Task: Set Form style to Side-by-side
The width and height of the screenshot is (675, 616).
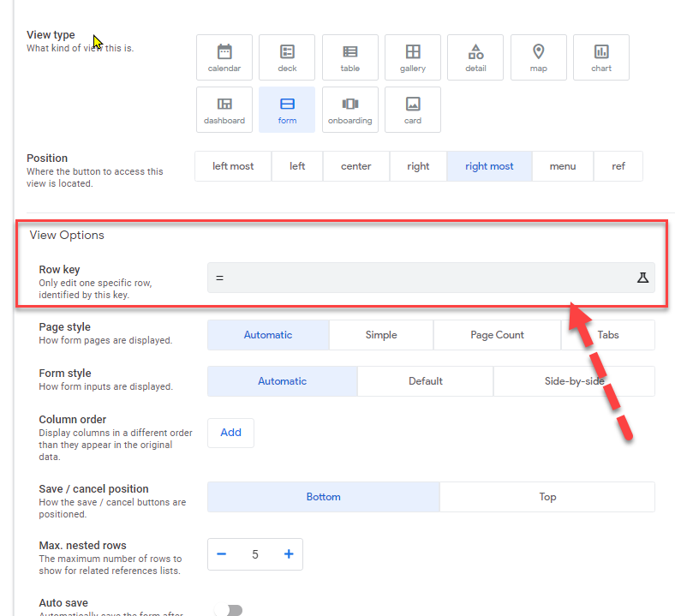Action: point(574,381)
